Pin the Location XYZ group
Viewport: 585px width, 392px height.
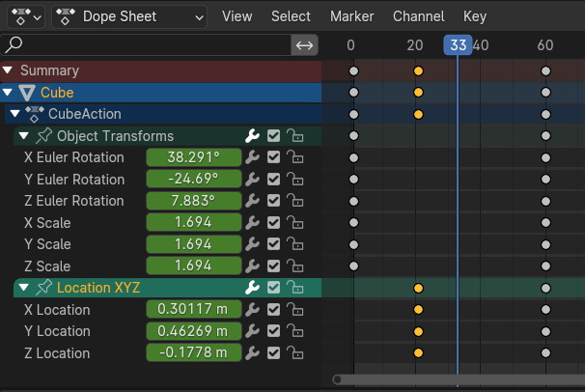tap(44, 288)
